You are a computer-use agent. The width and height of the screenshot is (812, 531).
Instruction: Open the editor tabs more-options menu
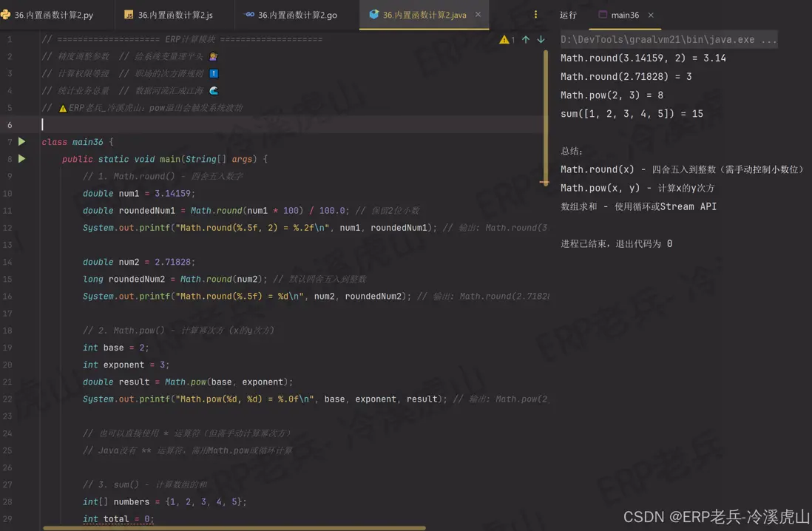[535, 15]
